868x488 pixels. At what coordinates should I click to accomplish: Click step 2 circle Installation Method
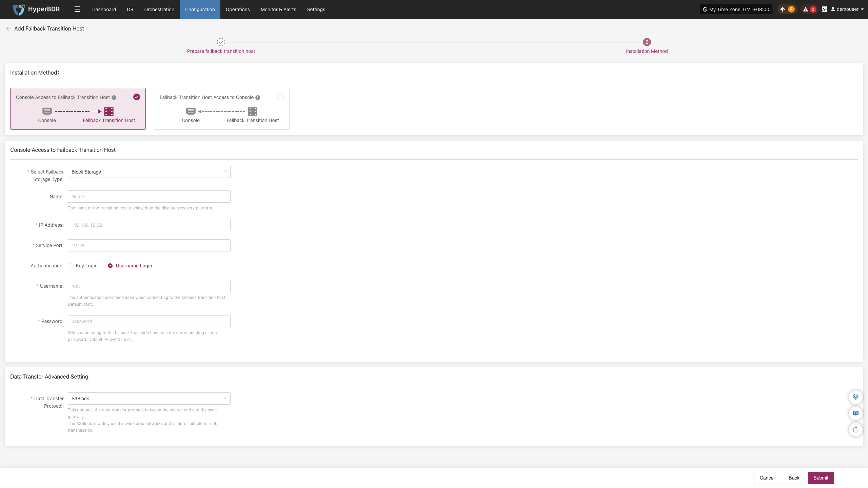tap(647, 42)
